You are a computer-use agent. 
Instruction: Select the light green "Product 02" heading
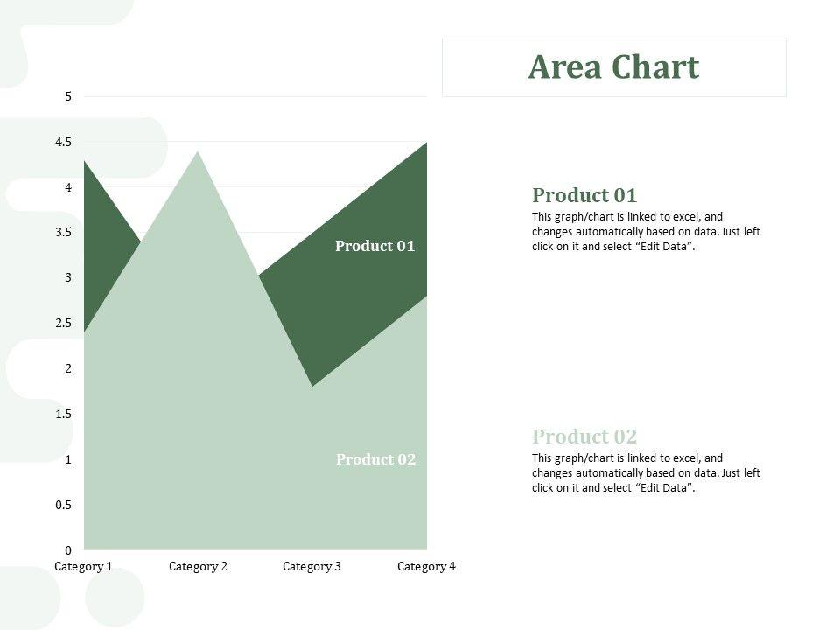pyautogui.click(x=584, y=437)
